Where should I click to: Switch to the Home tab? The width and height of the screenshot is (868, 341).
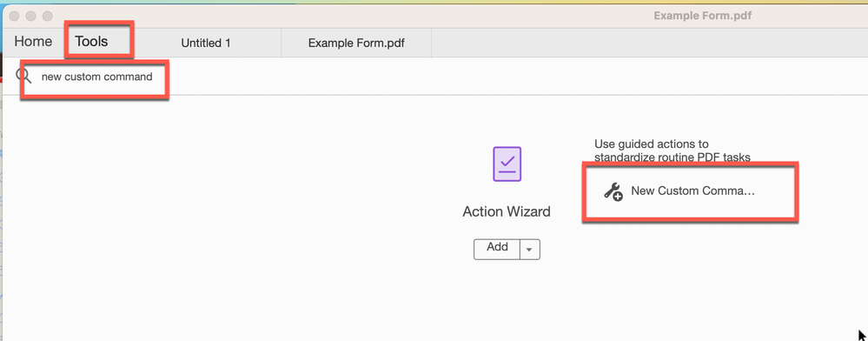click(x=33, y=42)
